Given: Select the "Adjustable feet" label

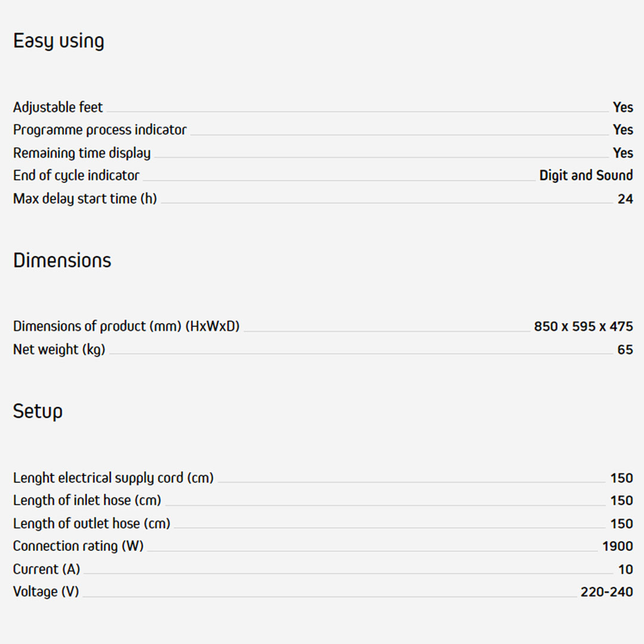Looking at the screenshot, I should click(x=58, y=107).
